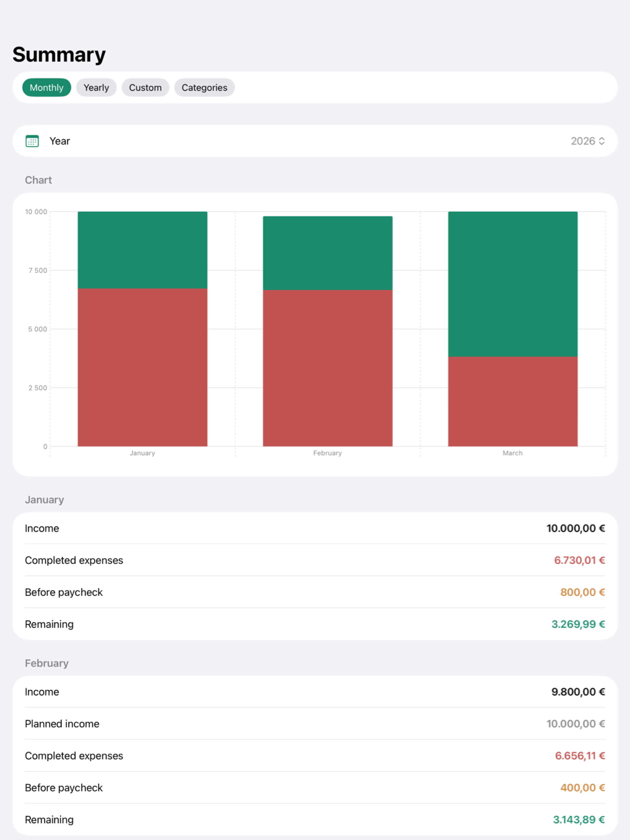Click February's red expenses bar segment
The height and width of the screenshot is (840, 630).
pyautogui.click(x=327, y=368)
